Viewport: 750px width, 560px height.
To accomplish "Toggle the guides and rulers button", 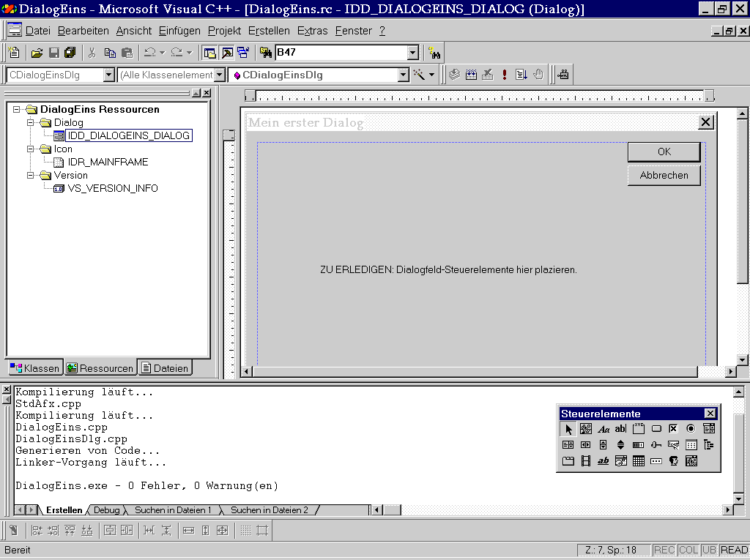I will click(262, 530).
